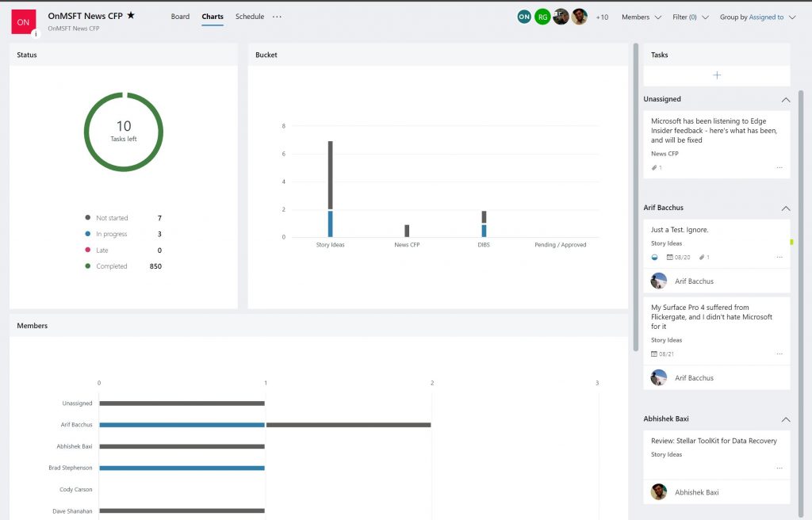Image resolution: width=812 pixels, height=520 pixels.
Task: Click the star next to OnMSFT News CFP
Action: click(x=132, y=13)
